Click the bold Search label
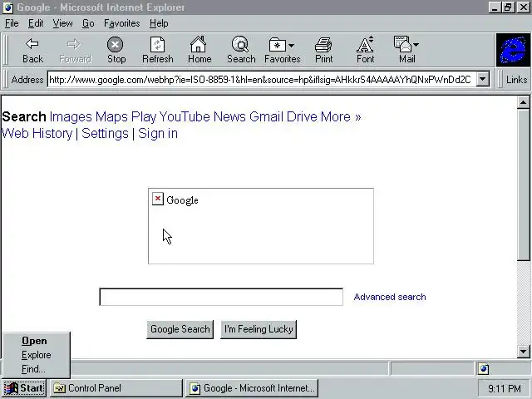This screenshot has height=399, width=532. [x=24, y=116]
